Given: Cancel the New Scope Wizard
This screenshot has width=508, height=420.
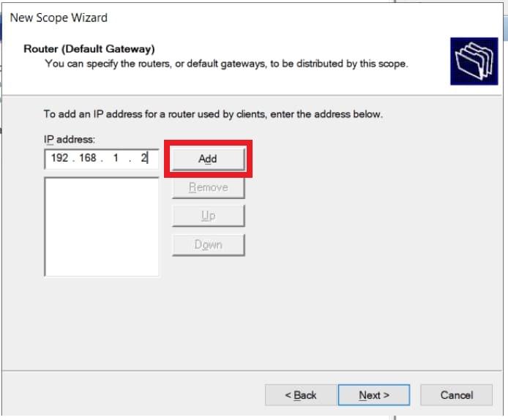Looking at the screenshot, I should [456, 395].
